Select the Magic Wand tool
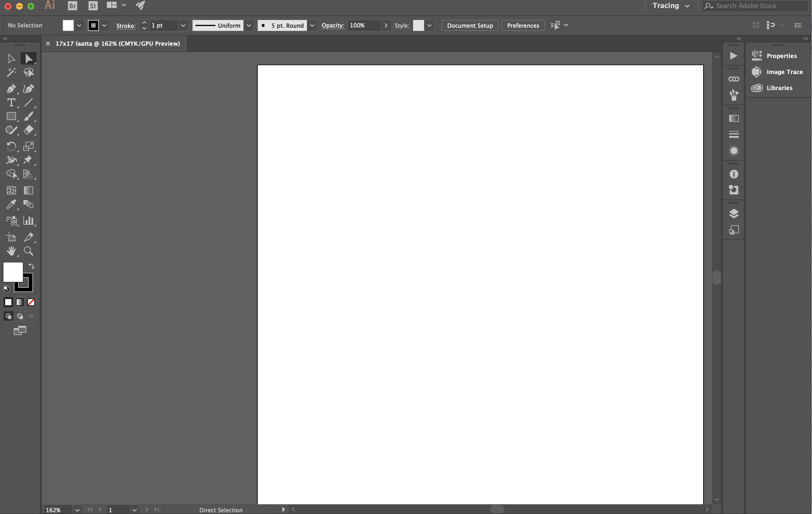This screenshot has width=812, height=514. coord(11,72)
